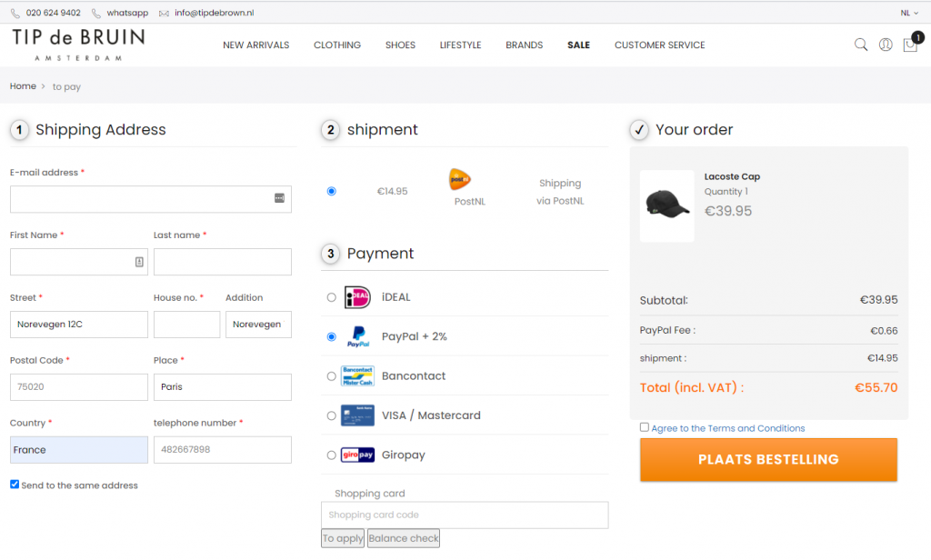Focus the Addition input field
Viewport: 931px width, 560px height.
point(258,325)
